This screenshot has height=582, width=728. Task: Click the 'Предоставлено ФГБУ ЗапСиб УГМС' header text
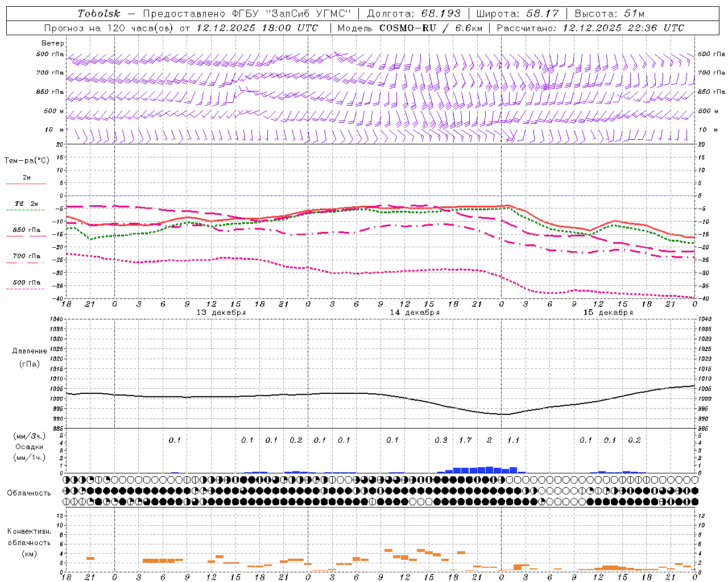247,14
